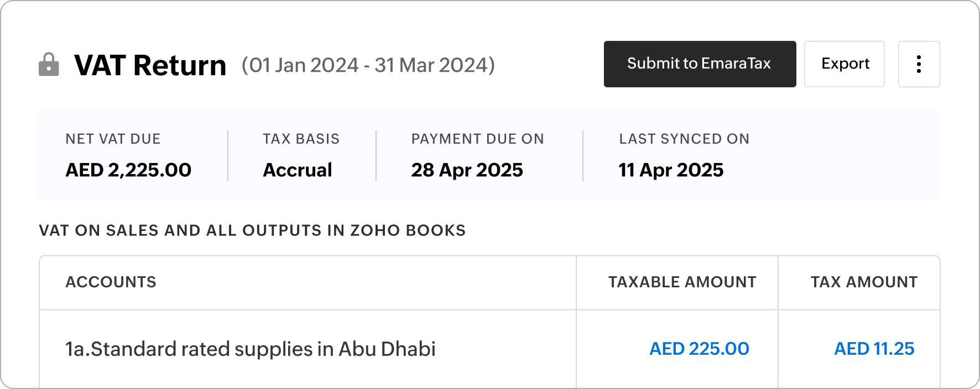Image resolution: width=980 pixels, height=389 pixels.
Task: Open the AED 225.00 taxable amount link
Action: pyautogui.click(x=699, y=349)
